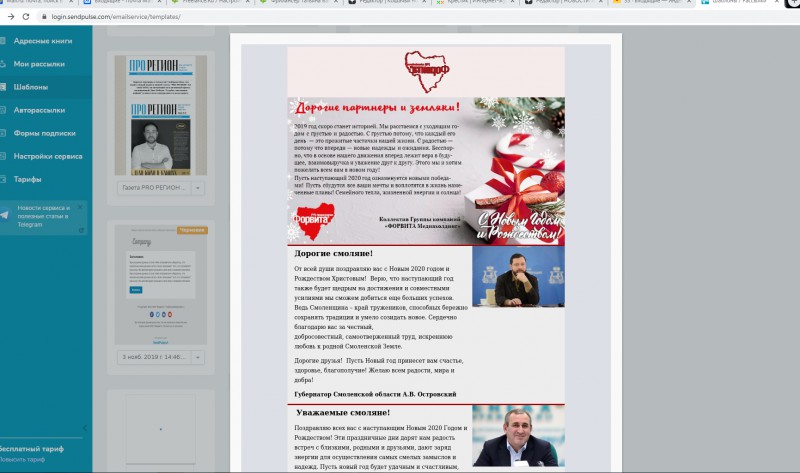
Task: Click the Губернатор Смоленской области А.В. Островский signature
Action: pos(375,394)
